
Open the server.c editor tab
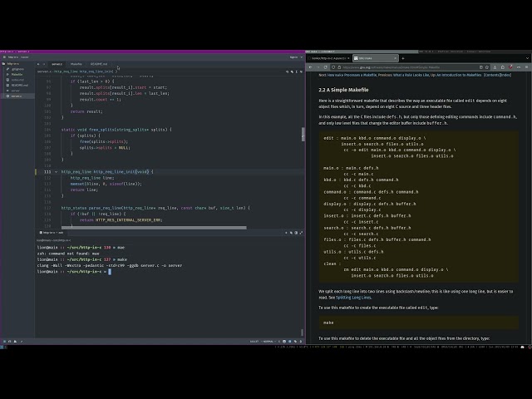[57, 64]
